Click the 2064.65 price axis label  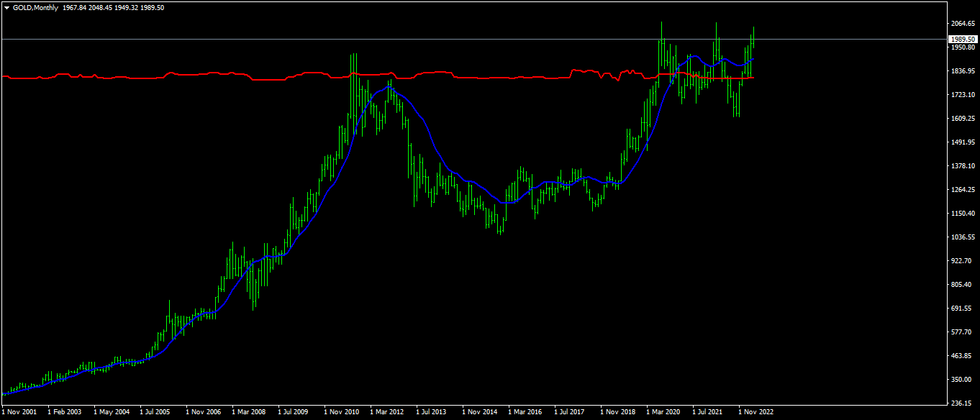(962, 24)
